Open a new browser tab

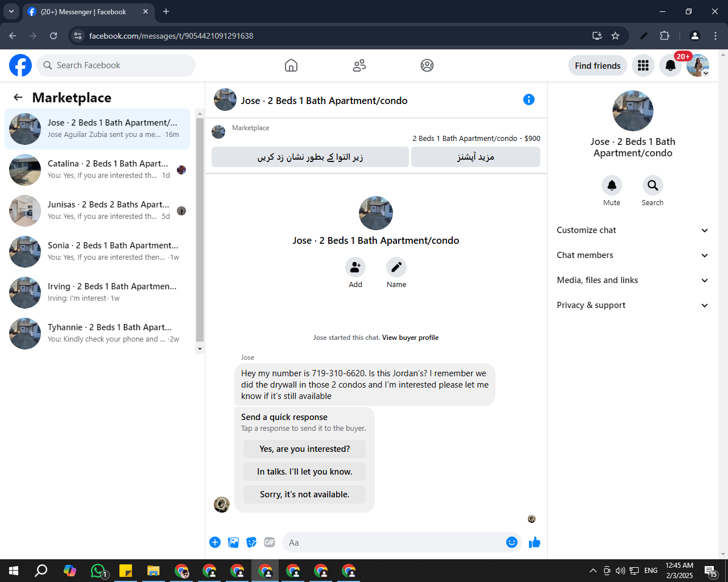point(166,11)
